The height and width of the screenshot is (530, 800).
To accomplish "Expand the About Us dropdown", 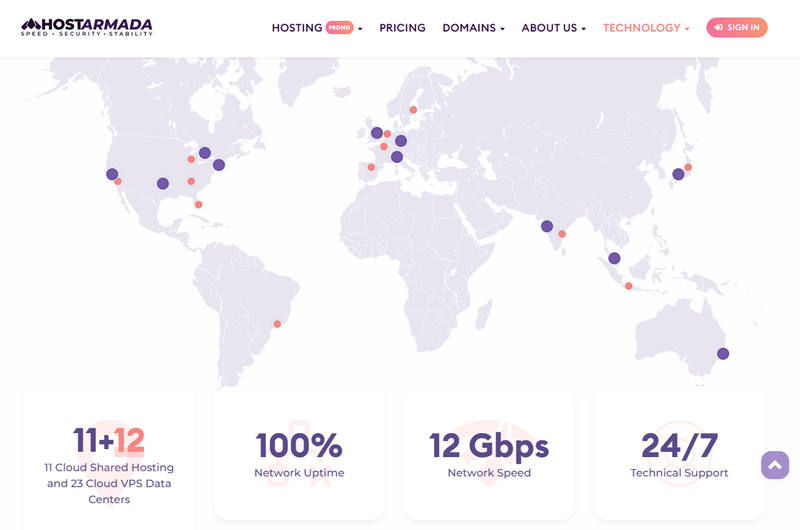I will click(553, 28).
